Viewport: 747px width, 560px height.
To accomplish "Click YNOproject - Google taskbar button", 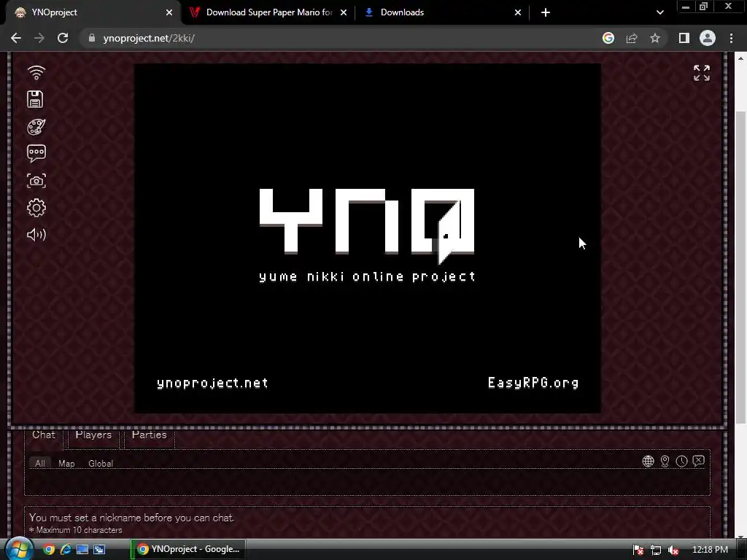I will tap(188, 549).
